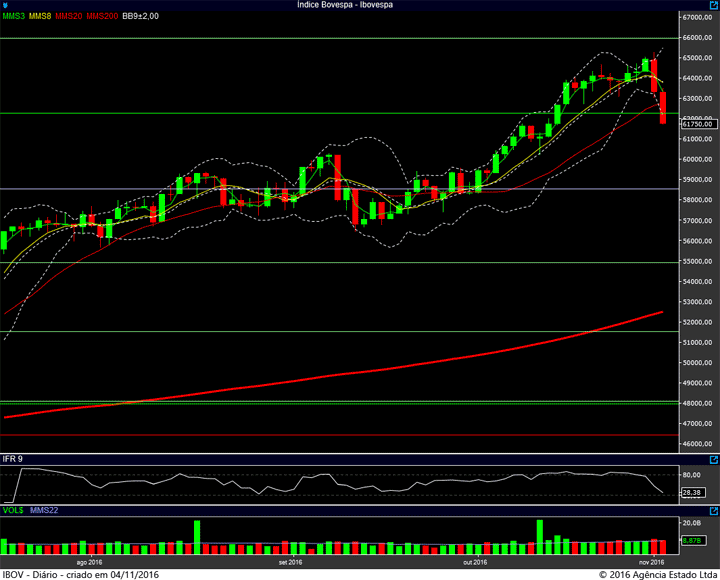Image resolution: width=720 pixels, height=580 pixels.
Task: Select the MMS8 indicator label
Action: 40,16
